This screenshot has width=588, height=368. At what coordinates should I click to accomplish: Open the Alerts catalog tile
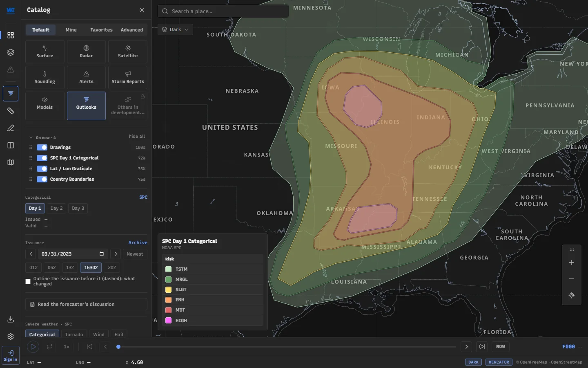[86, 78]
